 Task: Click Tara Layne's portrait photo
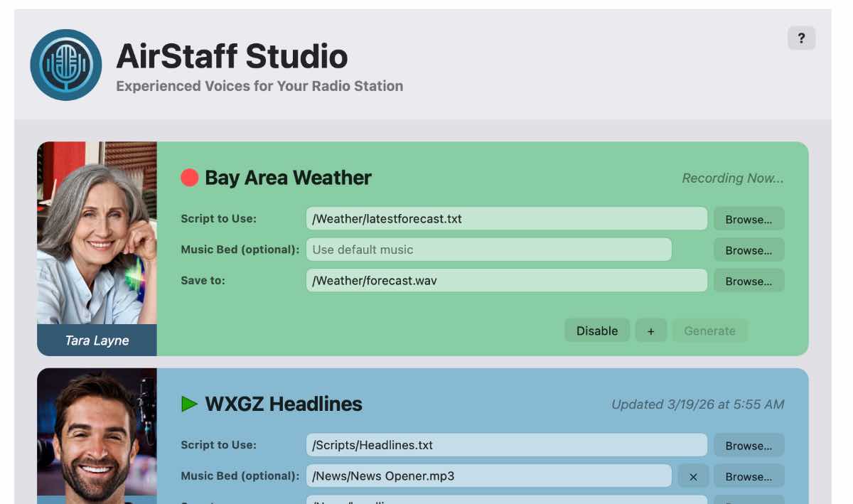pos(97,235)
